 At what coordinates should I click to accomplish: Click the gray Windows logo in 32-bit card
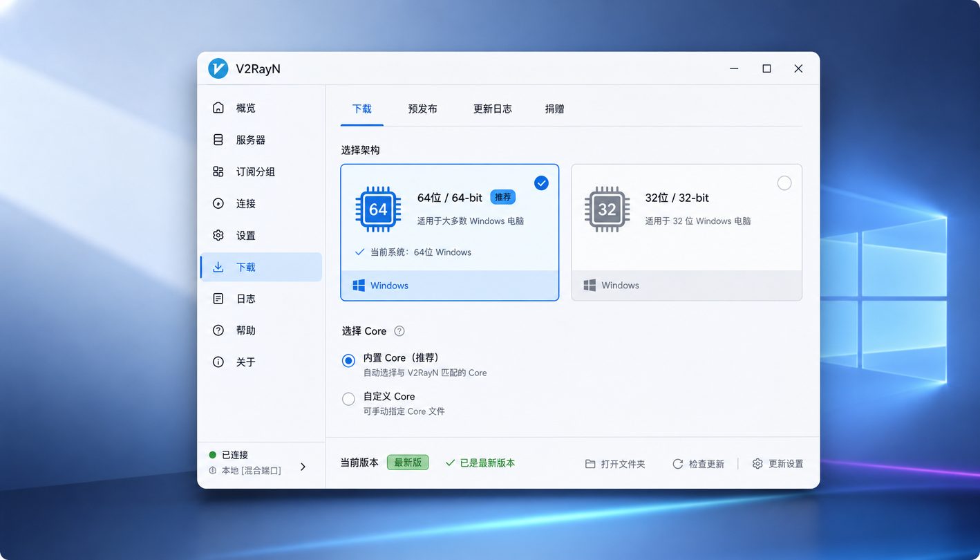590,286
